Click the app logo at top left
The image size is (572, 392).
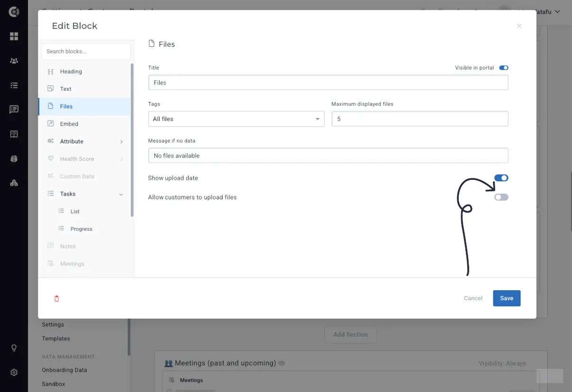point(14,12)
